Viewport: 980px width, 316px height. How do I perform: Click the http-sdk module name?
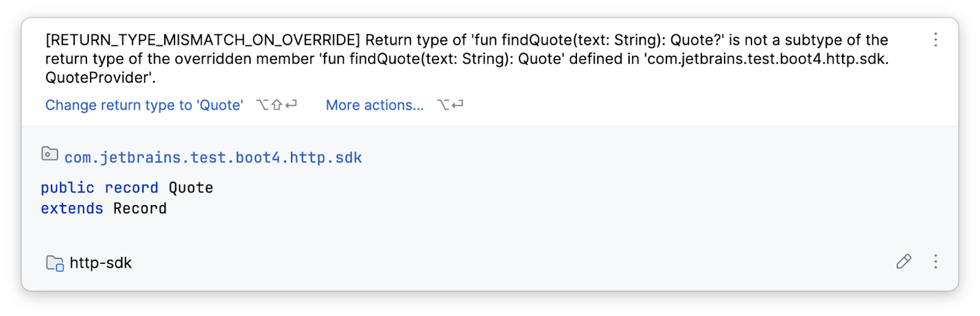pyautogui.click(x=100, y=263)
